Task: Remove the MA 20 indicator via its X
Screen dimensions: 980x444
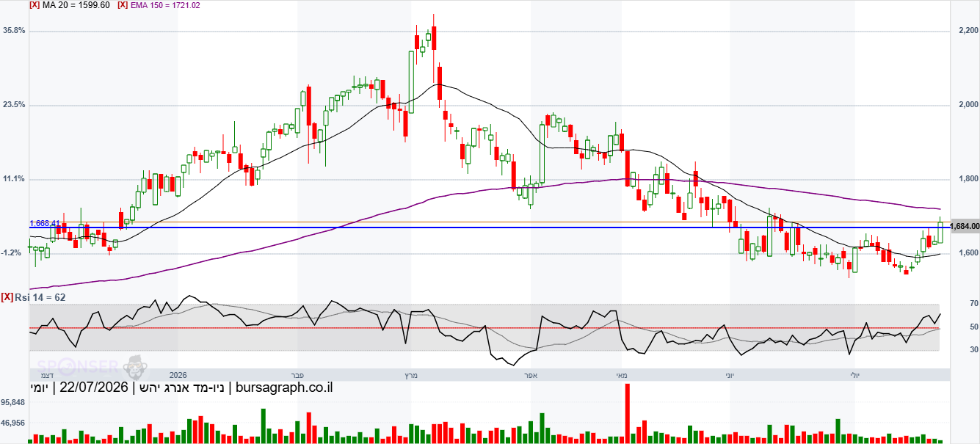Action: [x=35, y=4]
